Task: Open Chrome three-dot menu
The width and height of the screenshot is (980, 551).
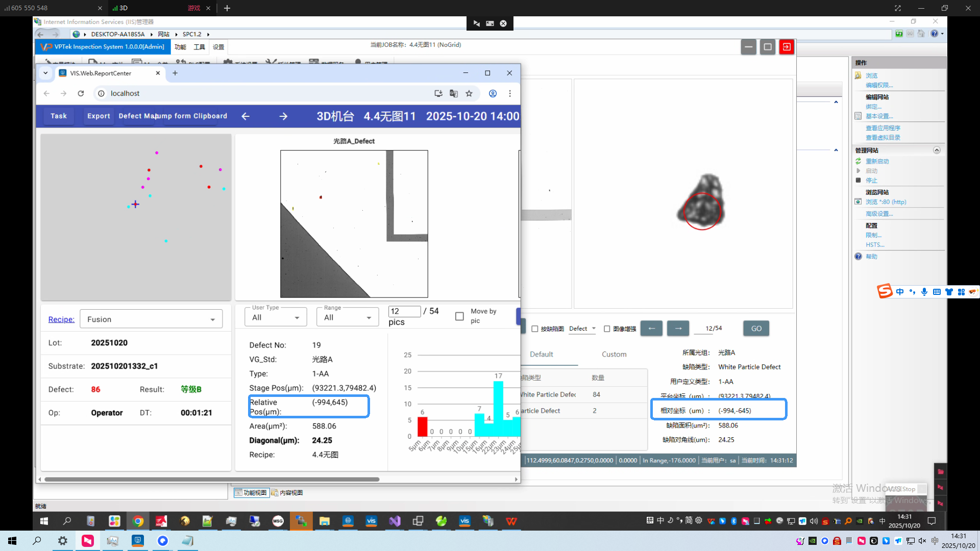Action: 509,93
